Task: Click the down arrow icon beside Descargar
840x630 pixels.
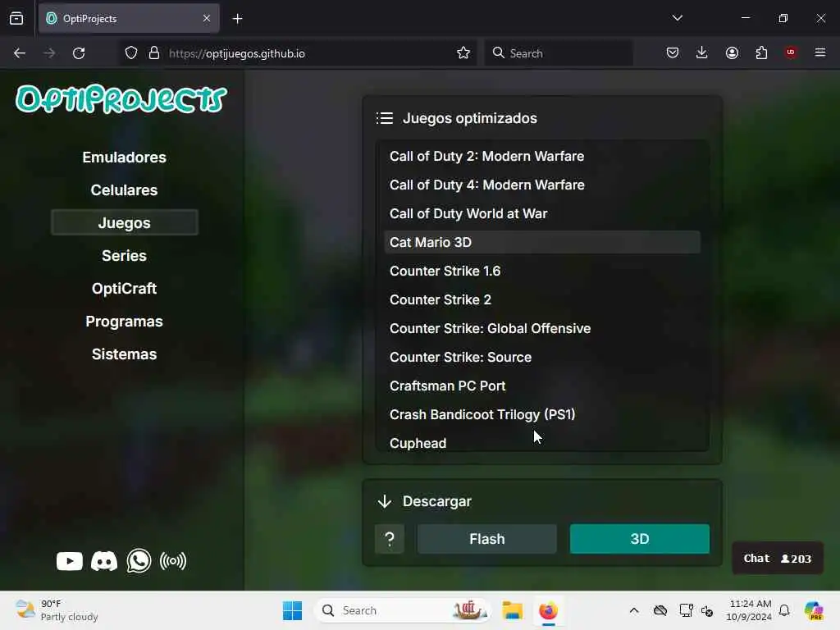Action: (x=385, y=501)
